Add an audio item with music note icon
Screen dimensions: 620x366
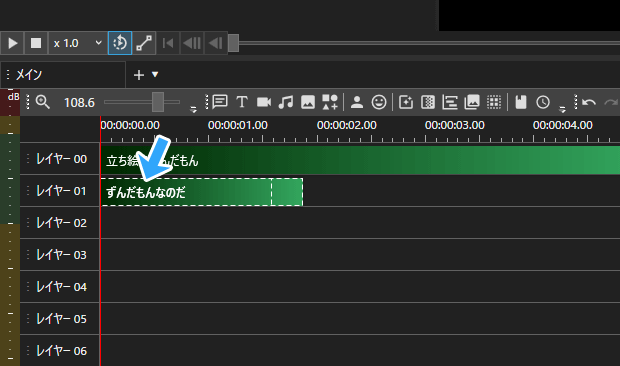(x=285, y=102)
